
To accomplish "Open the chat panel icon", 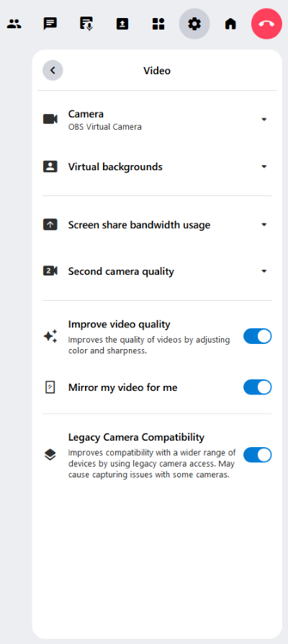I will click(50, 24).
